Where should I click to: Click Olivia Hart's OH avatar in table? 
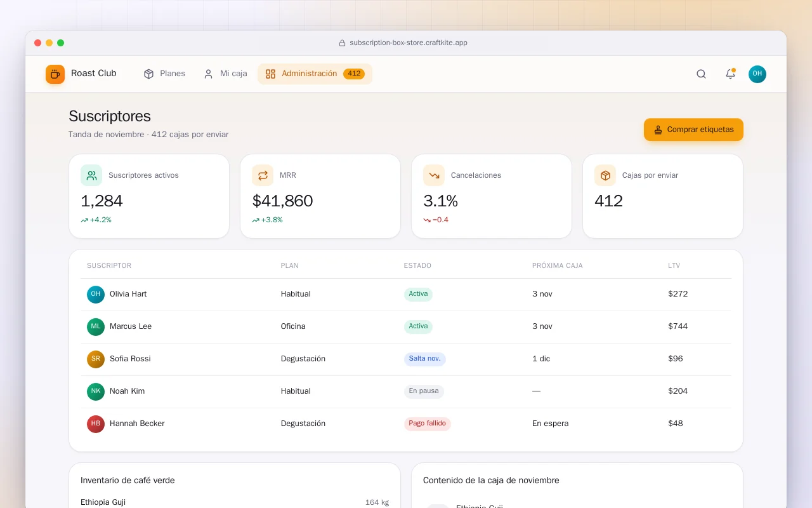pyautogui.click(x=96, y=295)
